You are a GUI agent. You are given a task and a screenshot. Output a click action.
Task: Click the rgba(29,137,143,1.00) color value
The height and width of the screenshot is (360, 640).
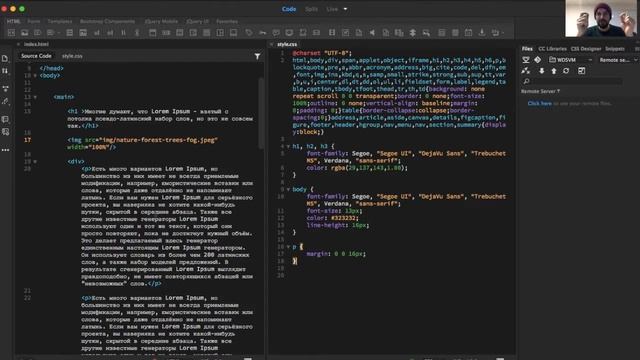[x=369, y=168]
